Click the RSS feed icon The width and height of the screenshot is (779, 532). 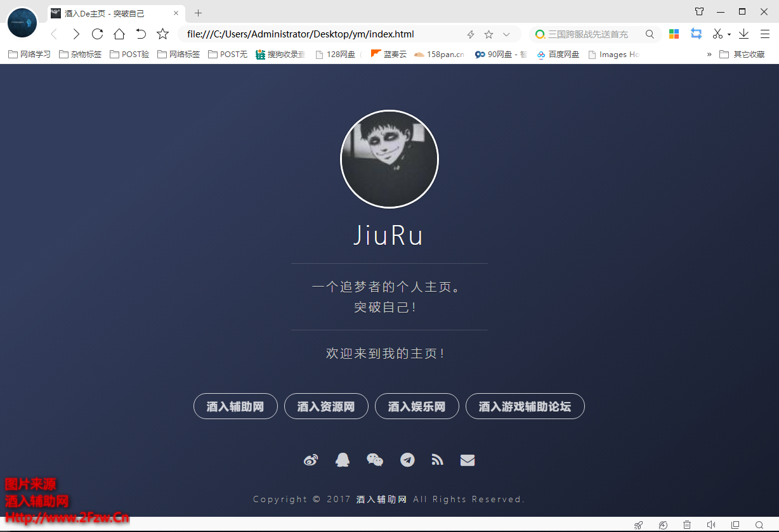437,460
